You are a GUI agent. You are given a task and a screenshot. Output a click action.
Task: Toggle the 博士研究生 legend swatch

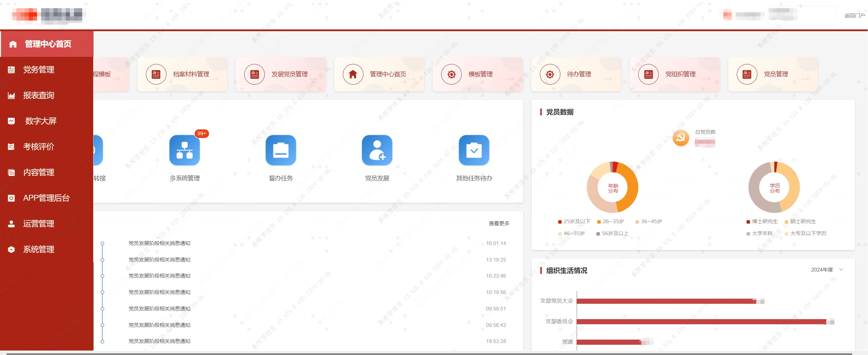coord(748,222)
